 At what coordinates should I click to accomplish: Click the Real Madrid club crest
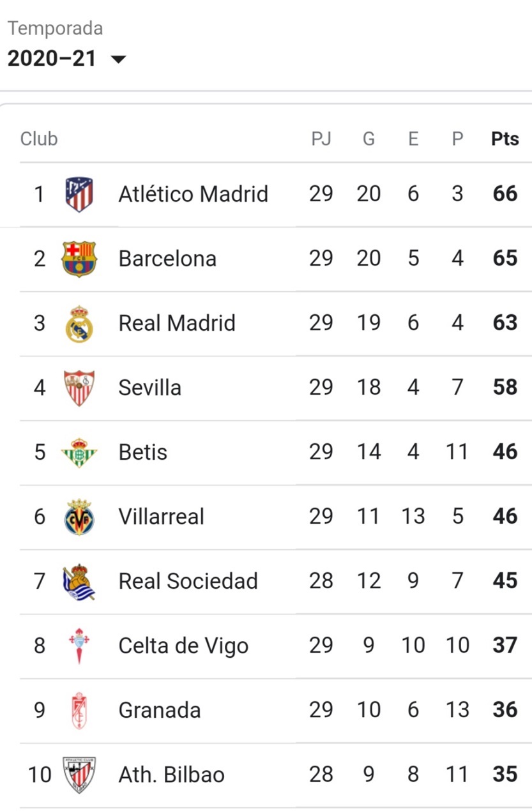[79, 324]
